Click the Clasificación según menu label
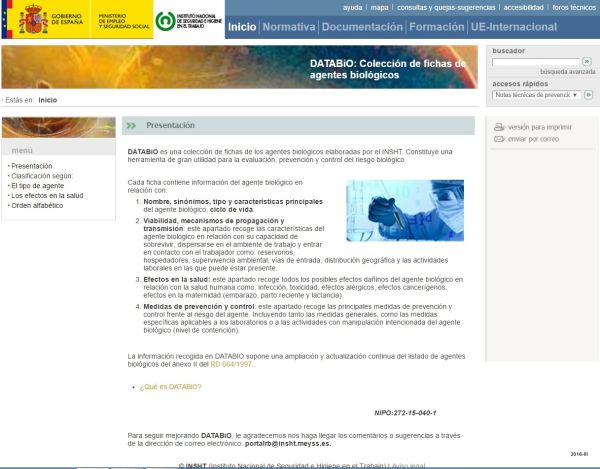The height and width of the screenshot is (469, 600). (42, 176)
